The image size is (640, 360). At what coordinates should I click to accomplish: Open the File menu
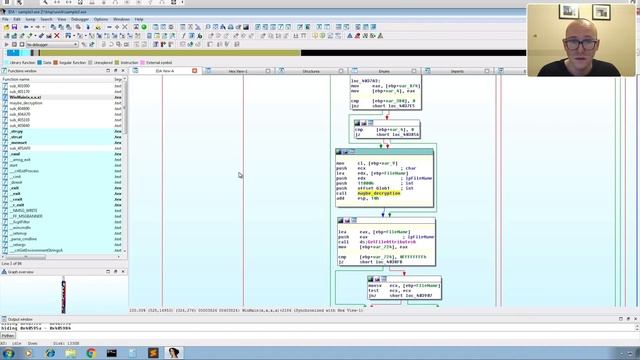tap(5, 19)
